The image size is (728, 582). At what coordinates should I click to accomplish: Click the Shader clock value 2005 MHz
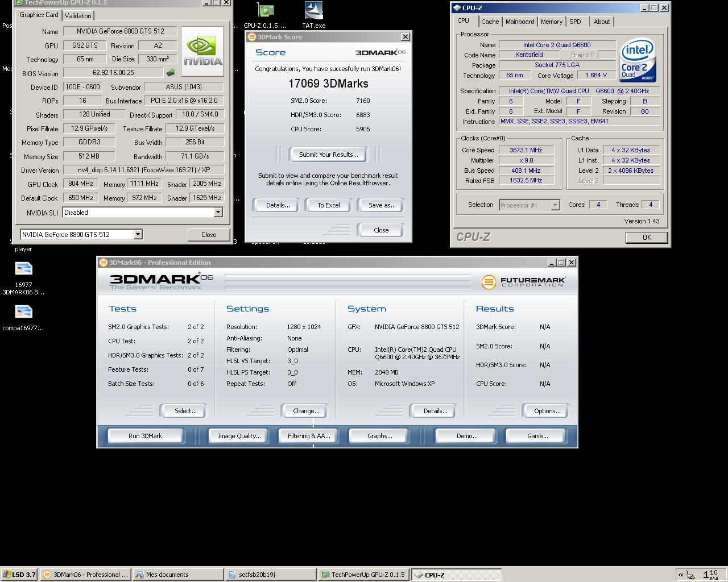click(206, 184)
